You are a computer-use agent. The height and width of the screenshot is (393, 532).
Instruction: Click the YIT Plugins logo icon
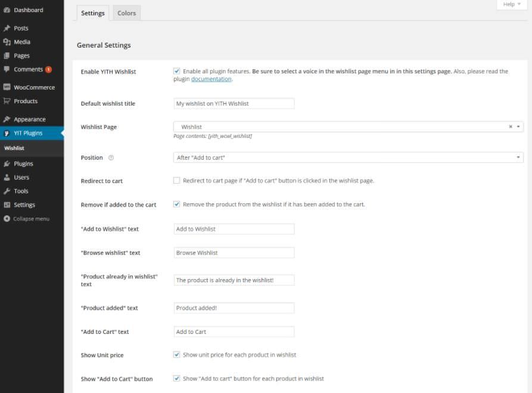coord(7,133)
